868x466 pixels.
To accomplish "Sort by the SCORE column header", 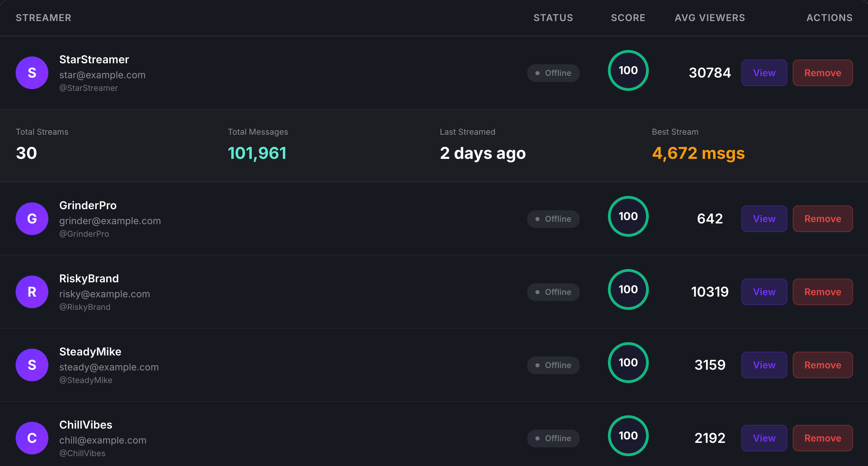I will click(628, 18).
